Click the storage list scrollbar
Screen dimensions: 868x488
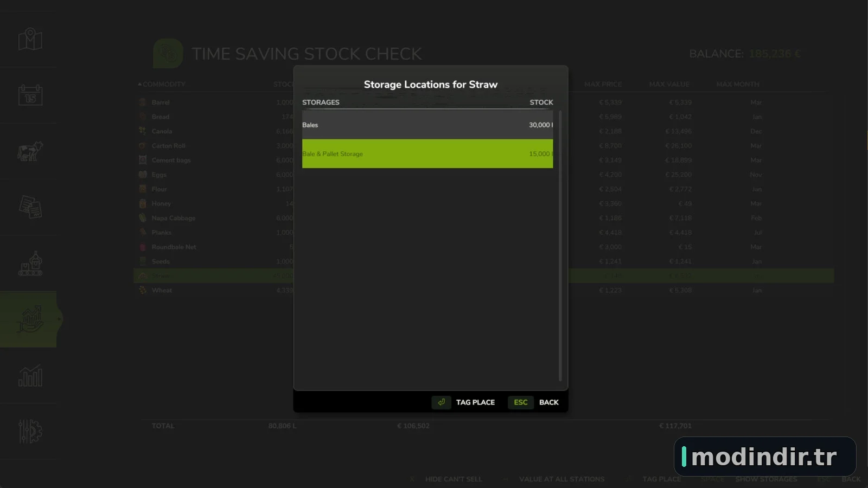560,246
